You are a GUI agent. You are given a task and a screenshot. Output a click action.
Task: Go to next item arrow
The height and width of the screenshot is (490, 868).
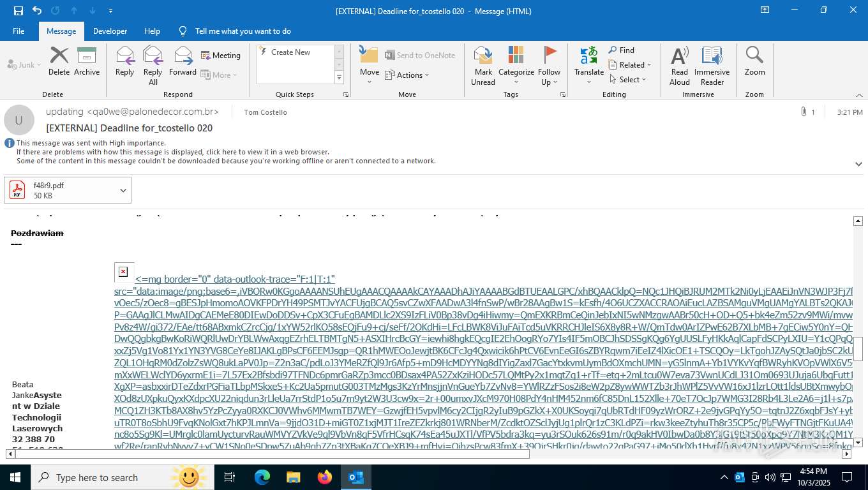click(x=93, y=11)
